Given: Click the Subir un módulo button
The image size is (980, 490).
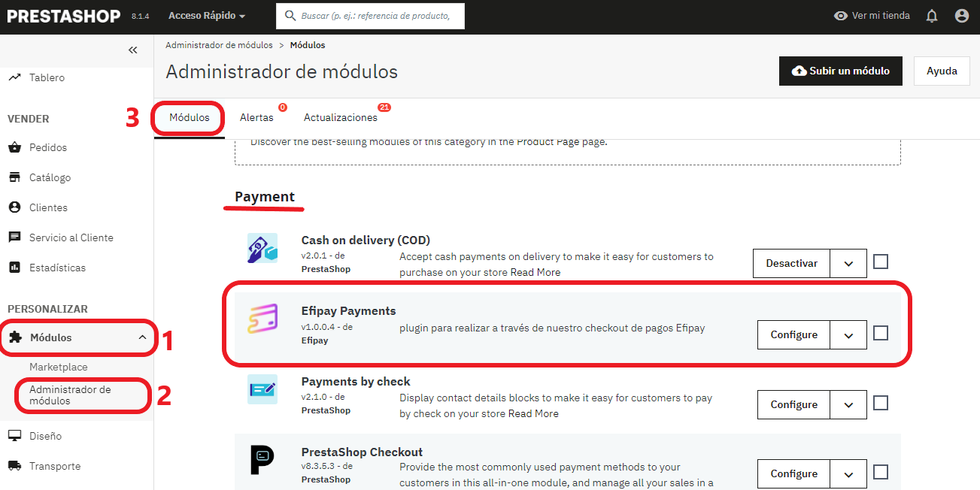Looking at the screenshot, I should 840,71.
